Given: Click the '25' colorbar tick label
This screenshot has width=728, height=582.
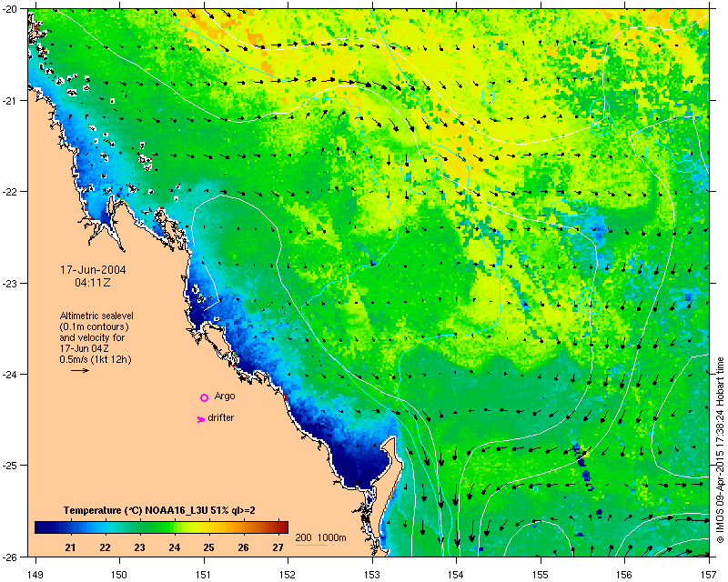Looking at the screenshot, I should point(209,547).
